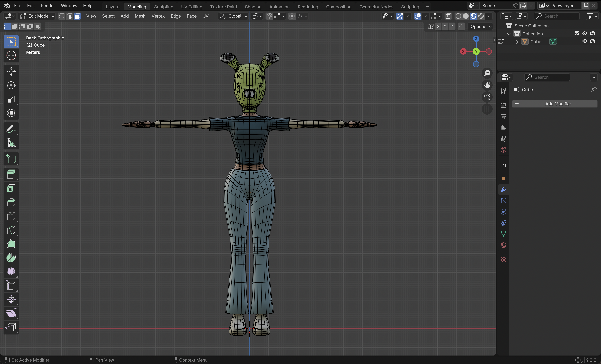Toggle Y axis mirror

445,26
